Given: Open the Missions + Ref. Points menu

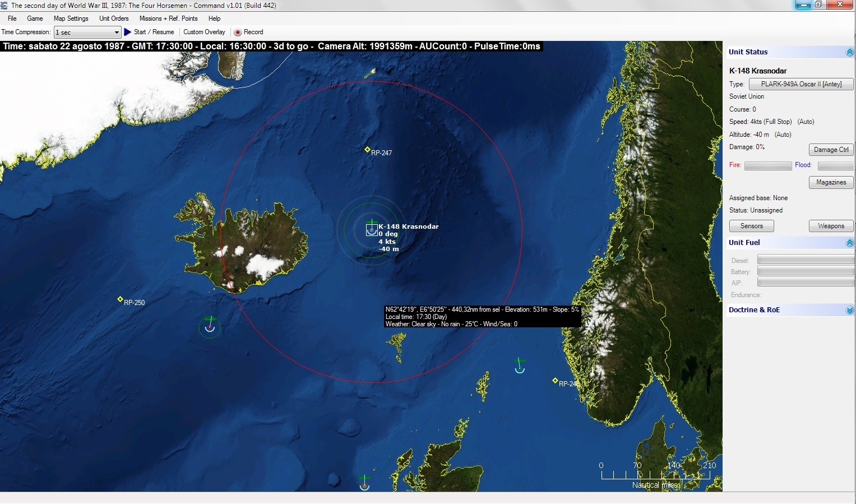Looking at the screenshot, I should point(168,19).
